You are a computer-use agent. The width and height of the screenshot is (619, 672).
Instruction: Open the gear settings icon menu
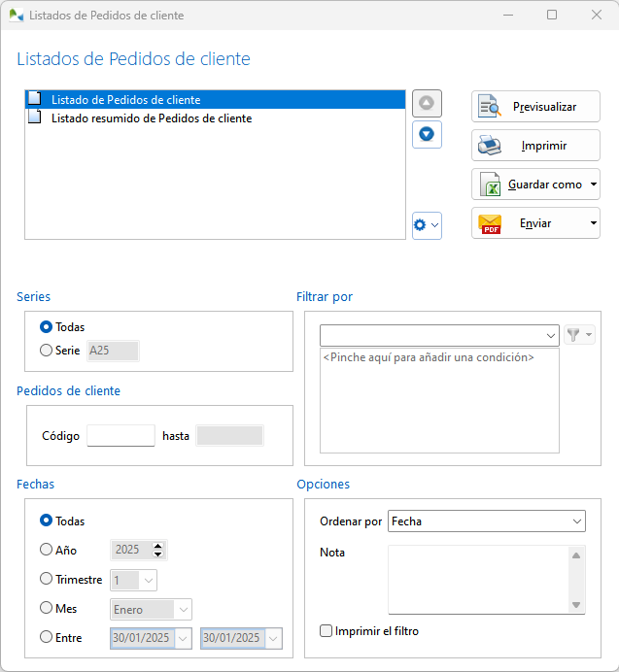[x=427, y=225]
